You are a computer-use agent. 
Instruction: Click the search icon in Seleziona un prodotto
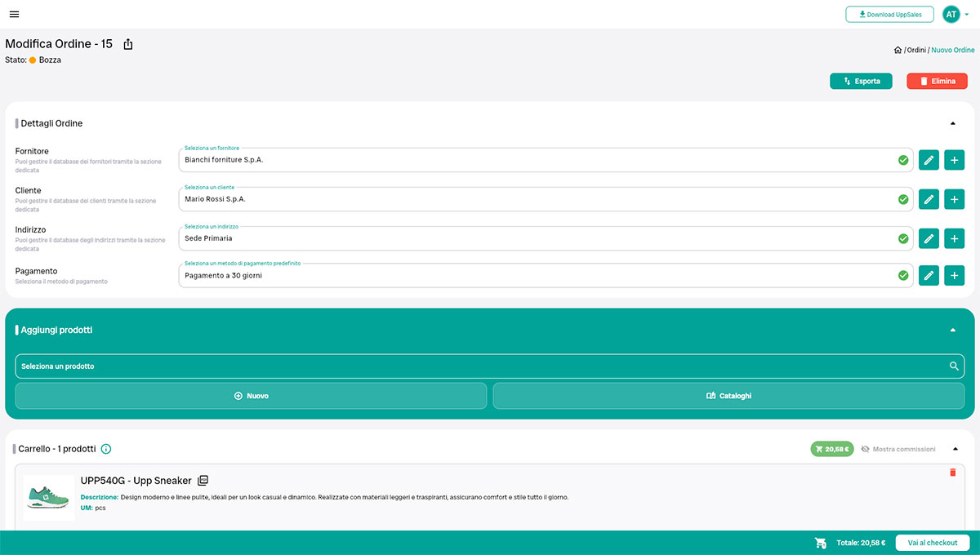click(x=954, y=366)
